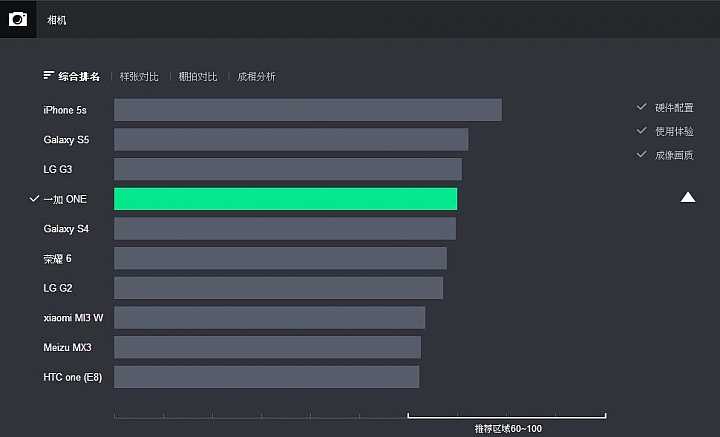Toggle the 硬件配置 checkbox
The height and width of the screenshot is (437, 720).
click(641, 107)
